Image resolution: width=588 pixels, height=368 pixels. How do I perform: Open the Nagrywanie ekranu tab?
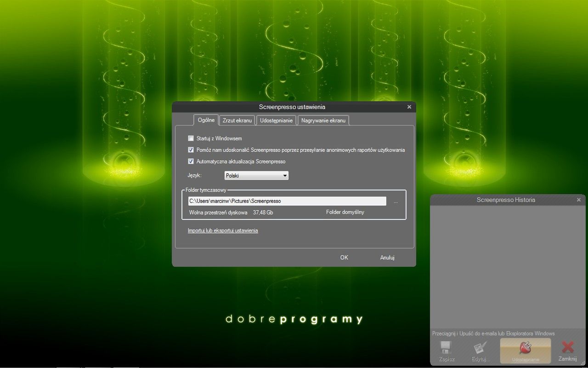pyautogui.click(x=323, y=121)
